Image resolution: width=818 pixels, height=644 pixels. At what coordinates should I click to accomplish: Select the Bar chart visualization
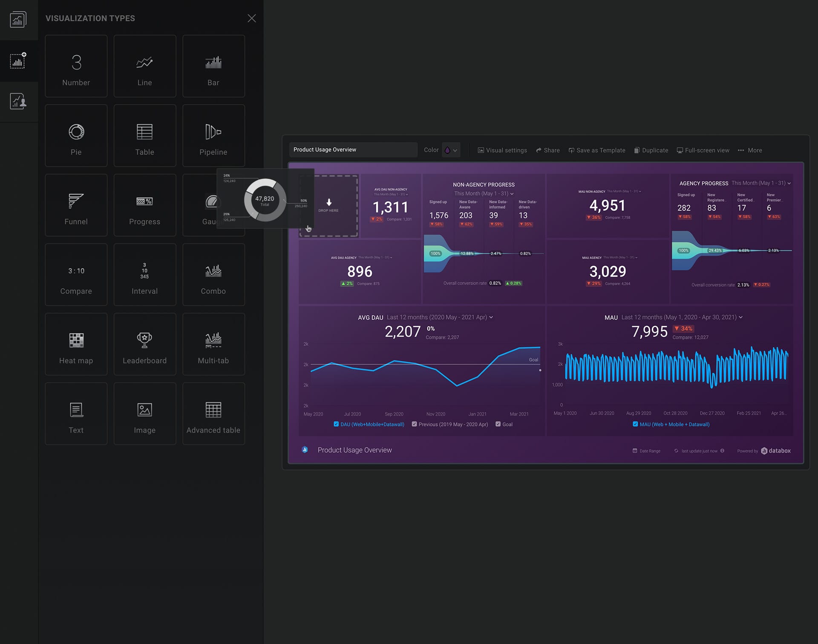point(213,66)
